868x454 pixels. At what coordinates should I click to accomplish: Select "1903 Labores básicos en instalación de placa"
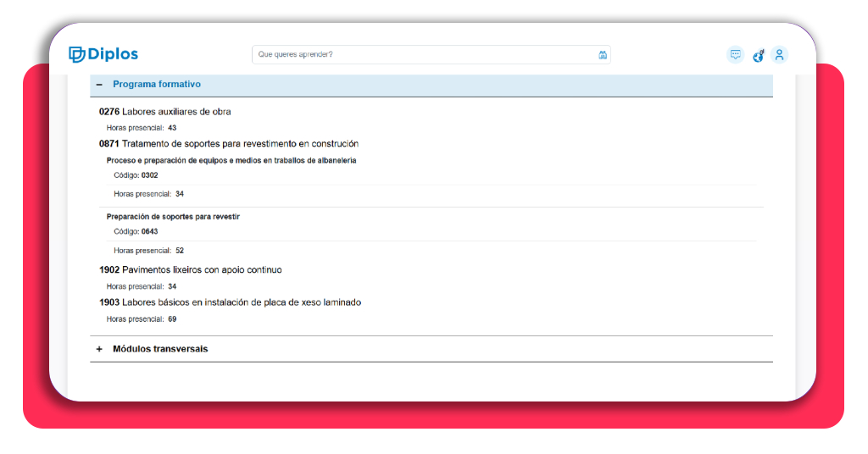(x=231, y=302)
